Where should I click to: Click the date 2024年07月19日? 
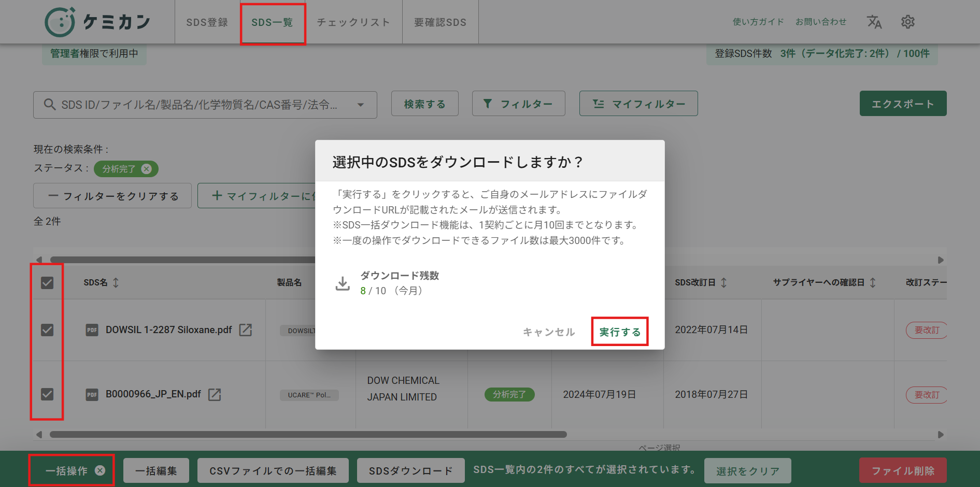point(600,394)
